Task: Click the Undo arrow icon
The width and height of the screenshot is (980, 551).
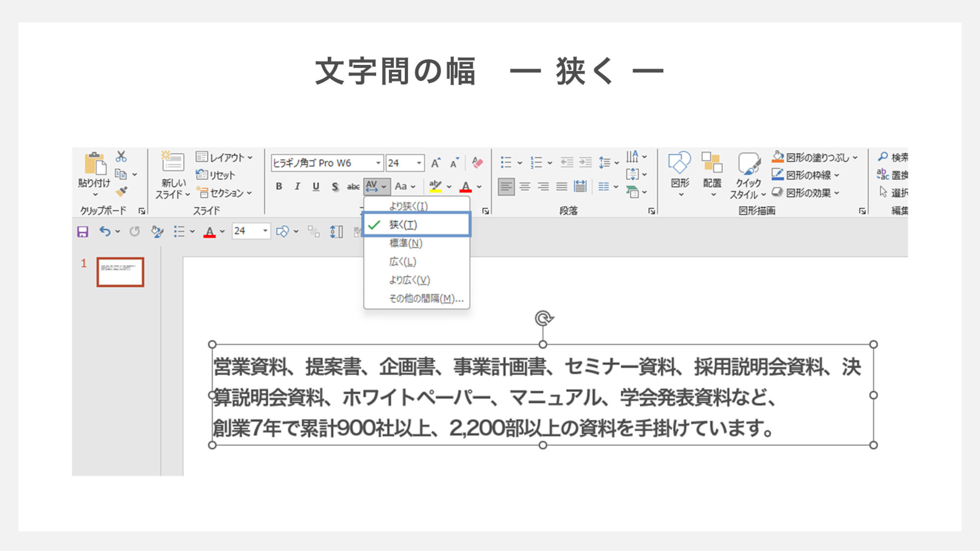Action: coord(105,231)
